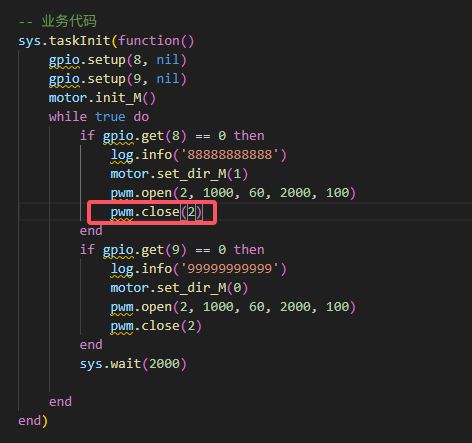Click the 'if gpio.get(9) == 0 then' line

click(172, 250)
